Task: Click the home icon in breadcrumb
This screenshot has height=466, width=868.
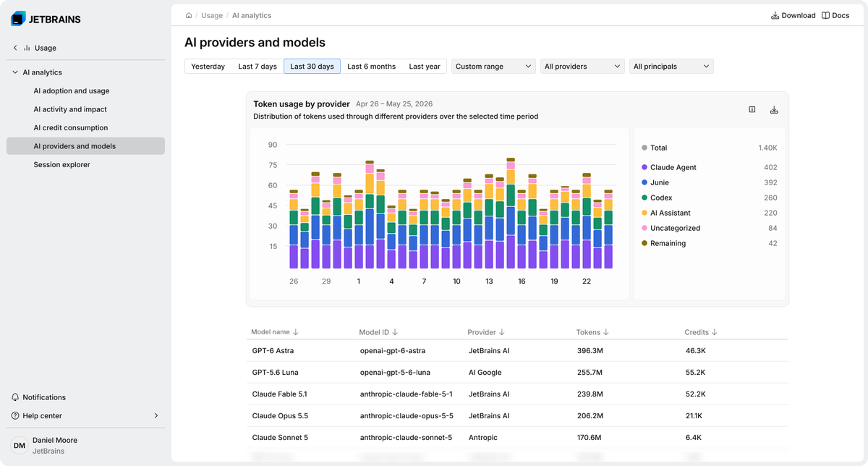Action: tap(189, 15)
